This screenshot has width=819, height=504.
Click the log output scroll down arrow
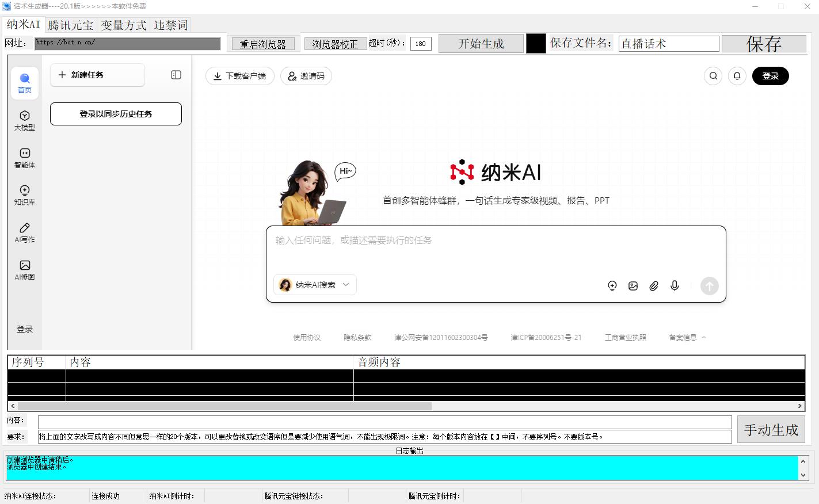(803, 475)
